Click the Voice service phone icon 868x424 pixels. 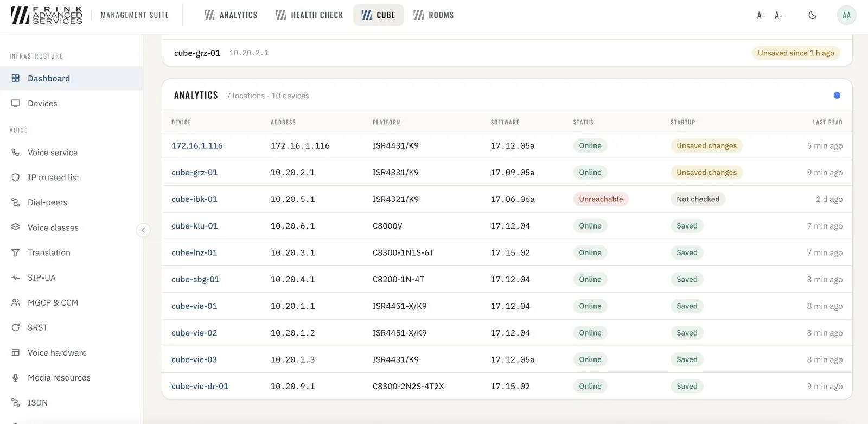(16, 153)
